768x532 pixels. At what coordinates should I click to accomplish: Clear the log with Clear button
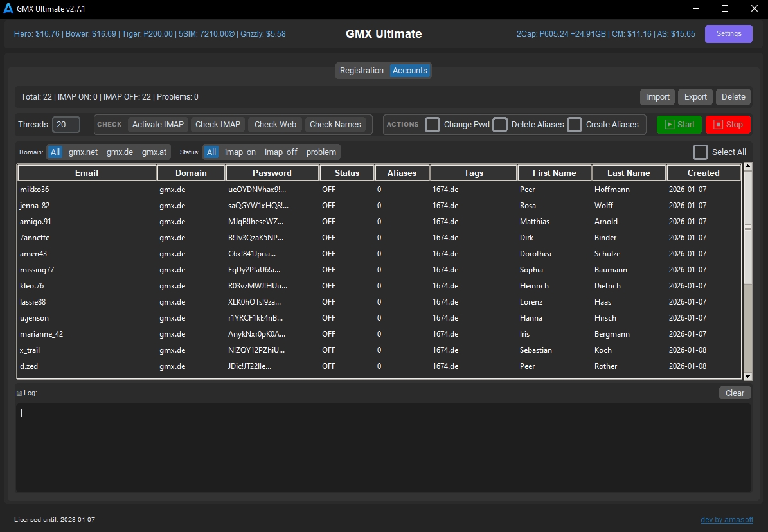point(735,393)
